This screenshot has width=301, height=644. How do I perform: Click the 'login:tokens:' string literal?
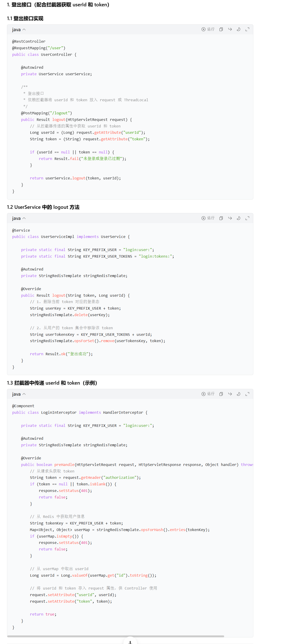coord(155,256)
